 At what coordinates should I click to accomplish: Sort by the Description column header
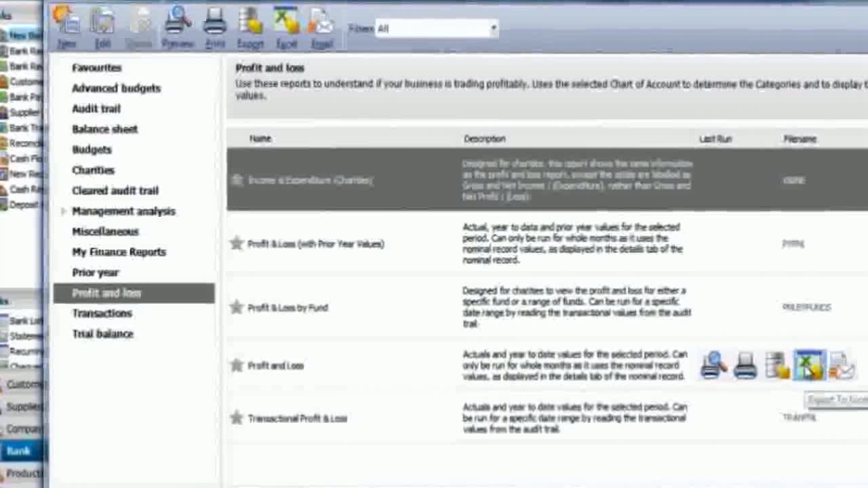(485, 138)
